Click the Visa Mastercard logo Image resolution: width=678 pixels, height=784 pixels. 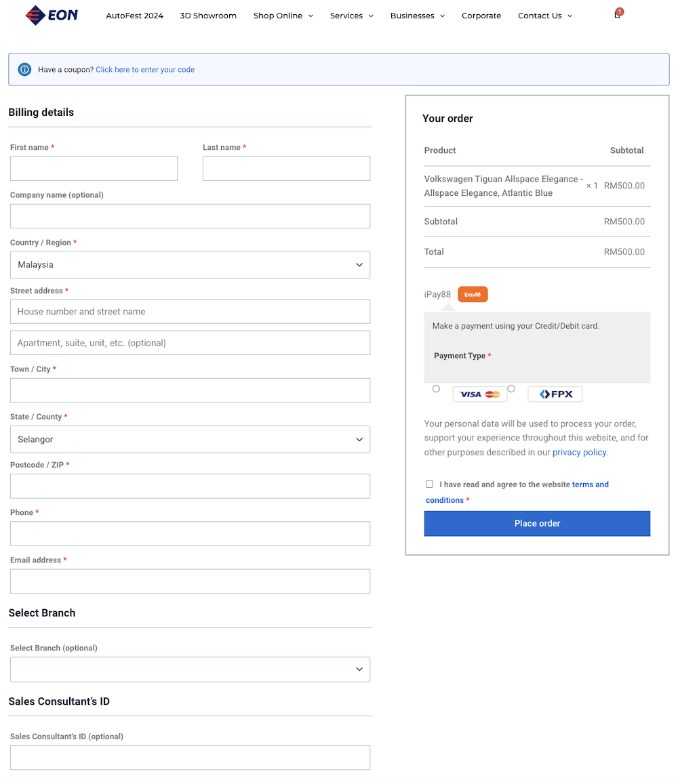(479, 394)
